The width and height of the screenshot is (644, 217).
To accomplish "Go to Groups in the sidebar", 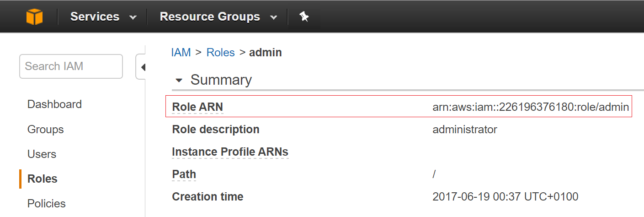I will [x=45, y=130].
